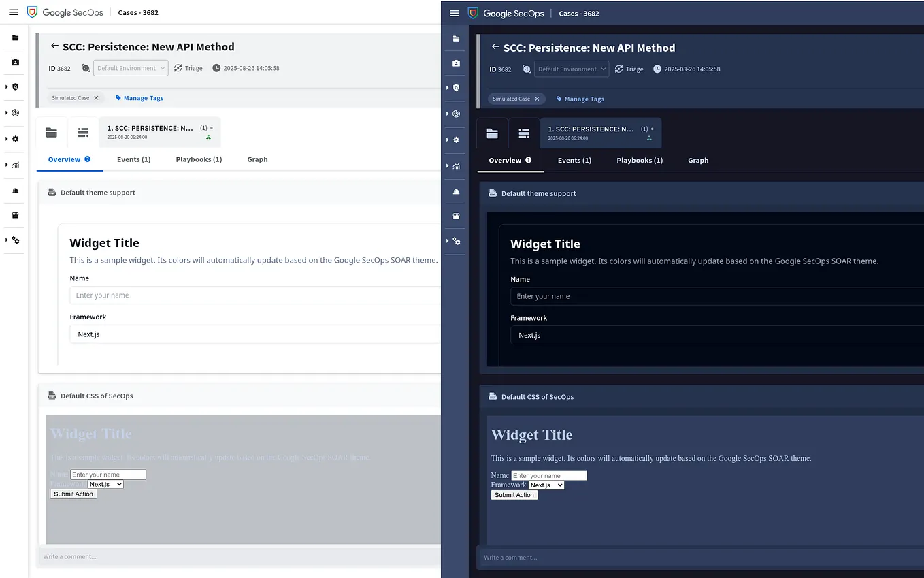Screen dimensions: 924x578
Task: Click the settings gear icon in the sidebar
Action: click(x=14, y=138)
